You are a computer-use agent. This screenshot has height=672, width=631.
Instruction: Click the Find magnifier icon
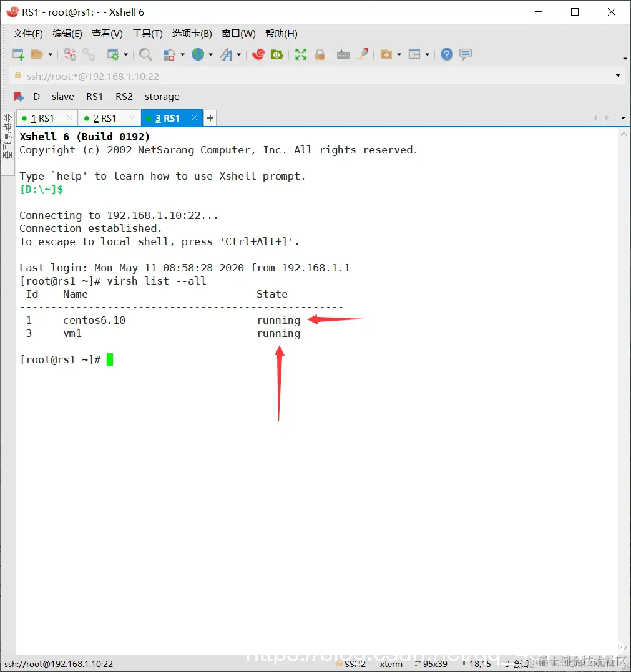click(145, 54)
